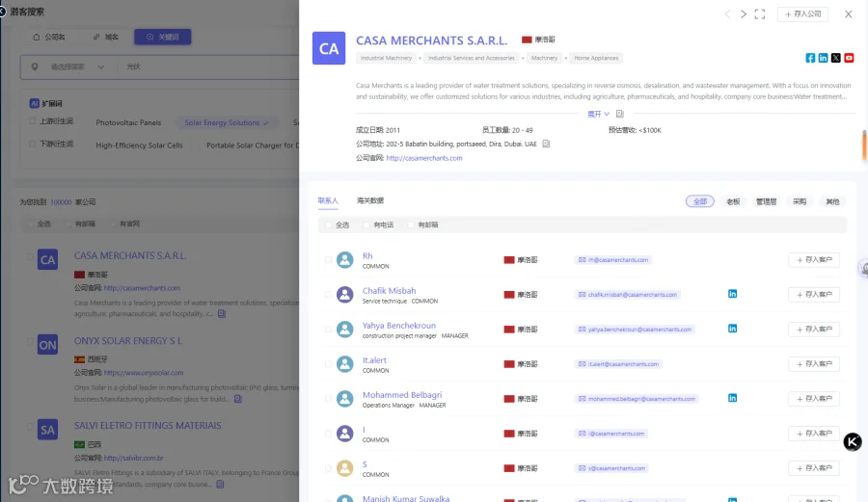Expand company description with 展开
The image size is (868, 502).
click(598, 114)
